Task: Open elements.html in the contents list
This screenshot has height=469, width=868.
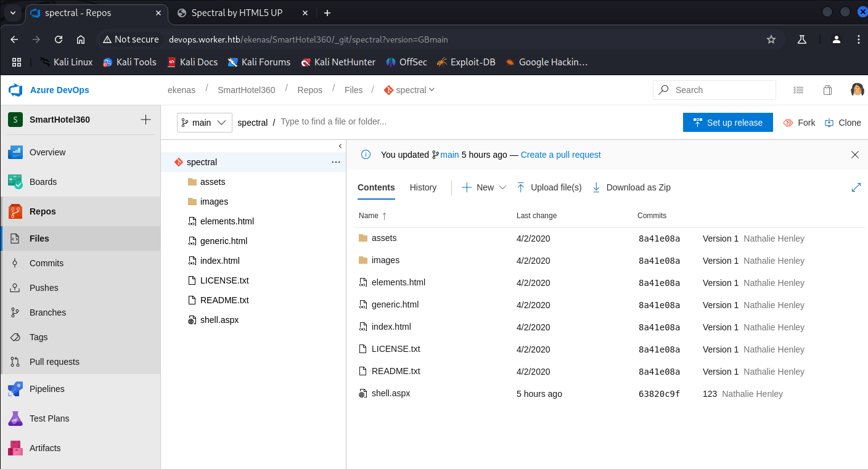Action: [398, 282]
